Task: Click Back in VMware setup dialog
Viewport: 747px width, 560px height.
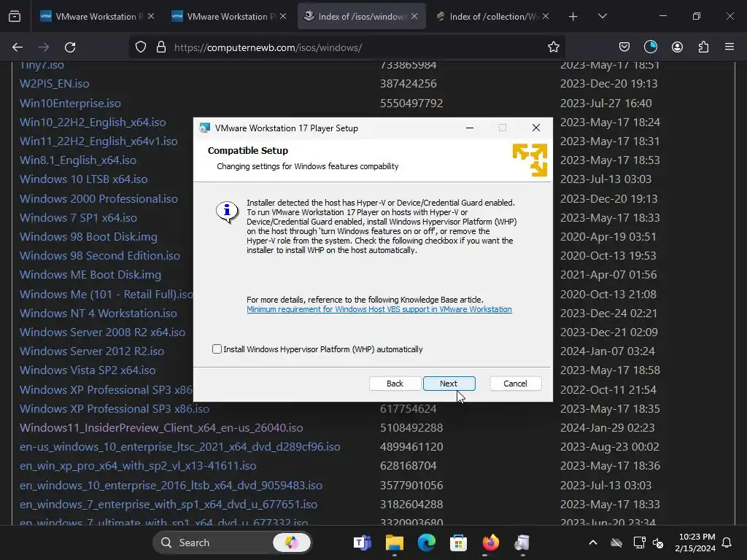Action: point(395,384)
